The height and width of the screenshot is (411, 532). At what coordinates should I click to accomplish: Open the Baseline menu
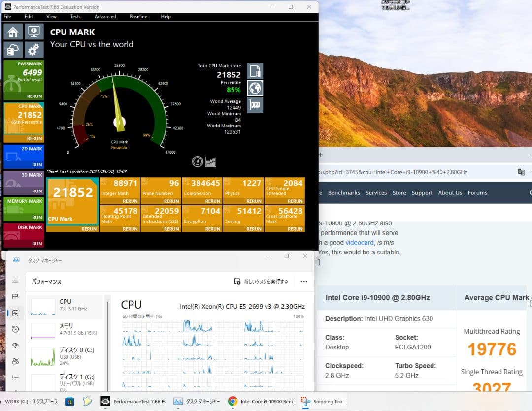point(138,16)
